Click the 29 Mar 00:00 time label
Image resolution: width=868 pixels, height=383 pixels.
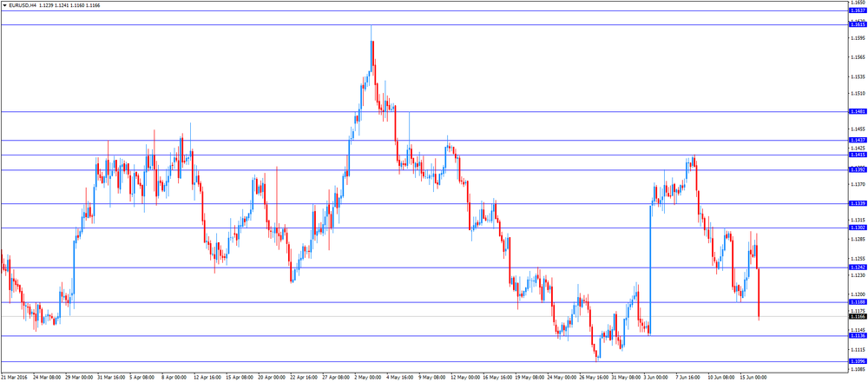coord(79,377)
